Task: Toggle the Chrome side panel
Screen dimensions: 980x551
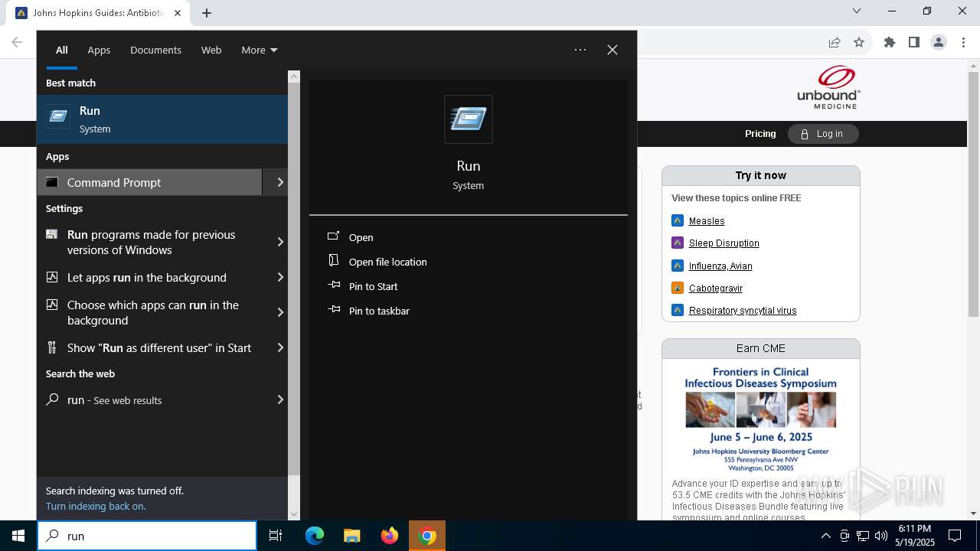Action: pos(914,42)
